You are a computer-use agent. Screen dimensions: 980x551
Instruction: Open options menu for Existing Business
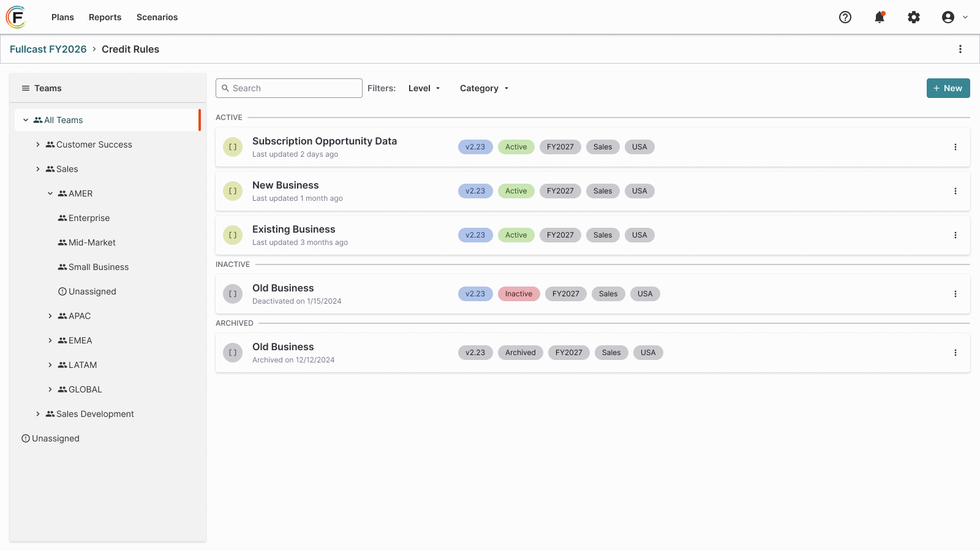(956, 235)
